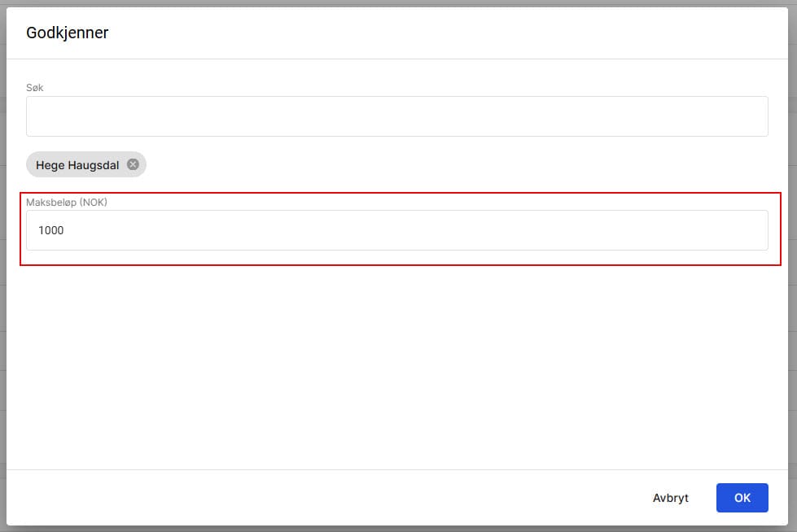The width and height of the screenshot is (797, 532).
Task: Click the Maksbeløp (NOK) label
Action: tap(67, 202)
